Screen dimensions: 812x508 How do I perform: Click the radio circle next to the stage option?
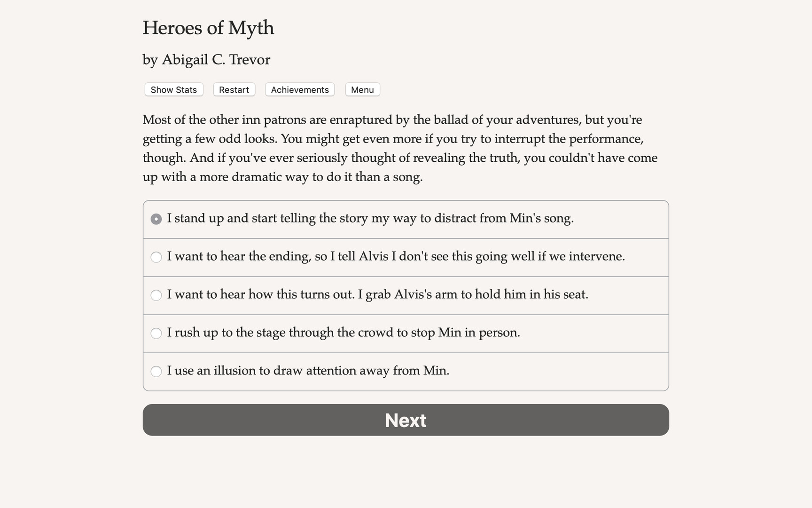coord(156,333)
